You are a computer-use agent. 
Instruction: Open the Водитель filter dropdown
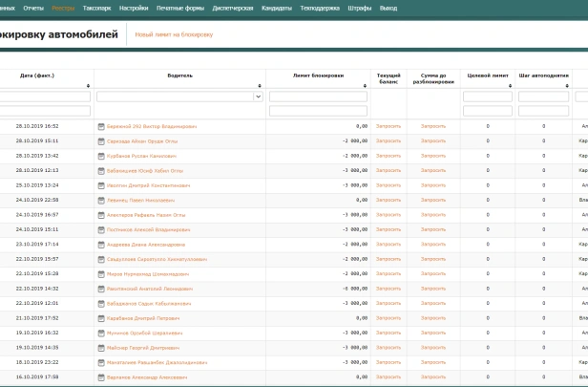coord(258,97)
